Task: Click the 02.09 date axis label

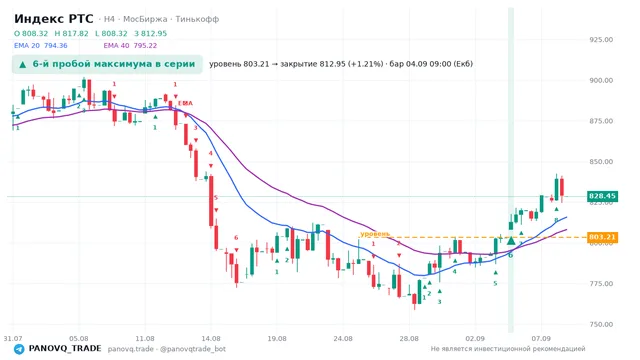Action: 475,338
